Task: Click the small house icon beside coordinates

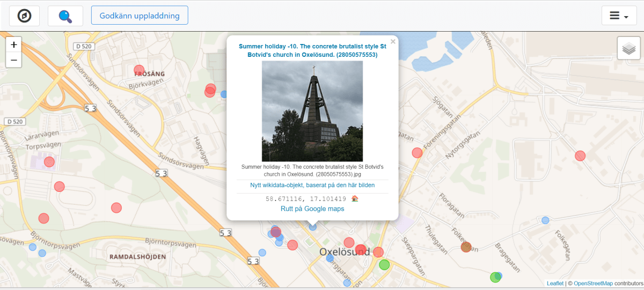Action: pos(355,198)
